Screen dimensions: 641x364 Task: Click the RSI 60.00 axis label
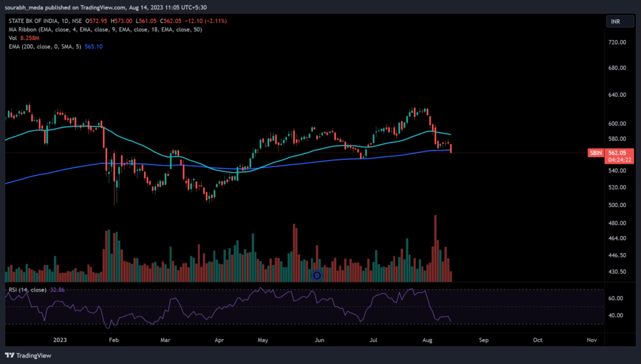click(615, 298)
